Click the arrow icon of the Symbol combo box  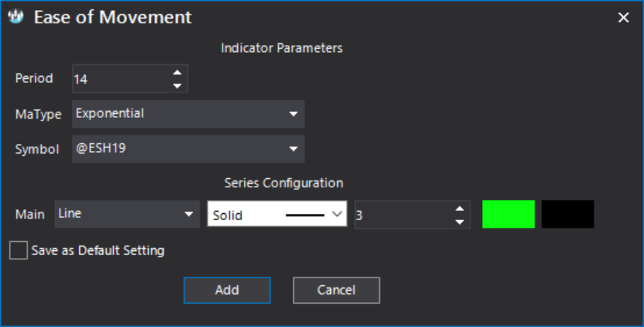tap(293, 149)
